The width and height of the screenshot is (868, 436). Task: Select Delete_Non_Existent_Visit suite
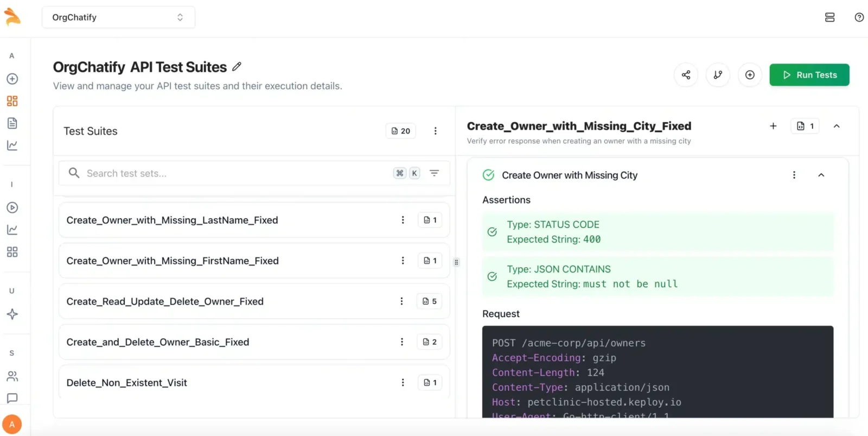point(254,383)
